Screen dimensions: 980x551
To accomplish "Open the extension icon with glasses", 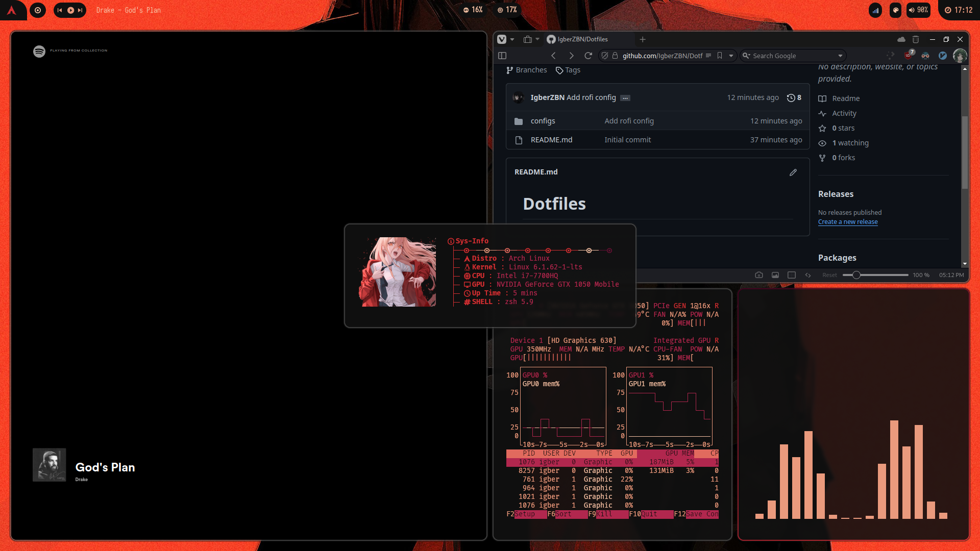I will (925, 56).
